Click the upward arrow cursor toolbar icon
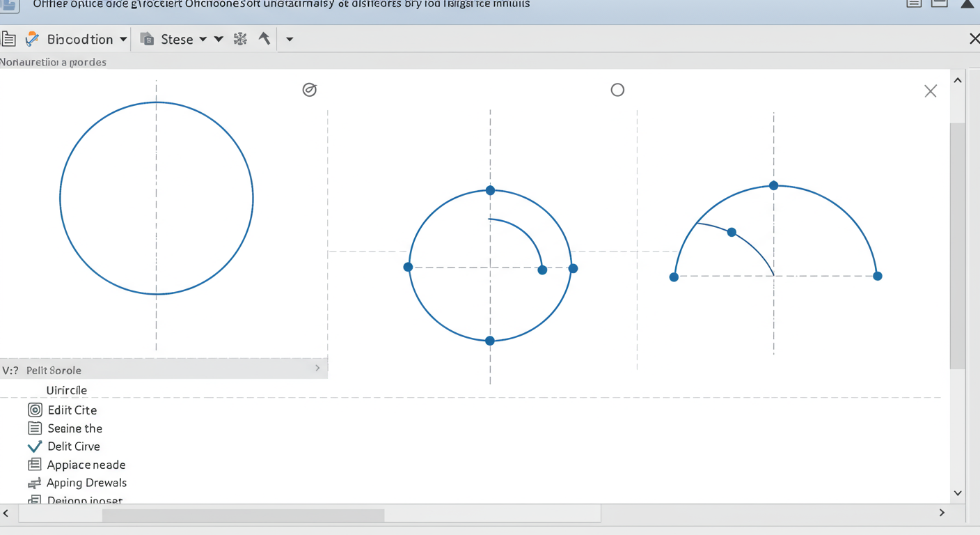Viewport: 980px width, 535px height. [x=264, y=38]
